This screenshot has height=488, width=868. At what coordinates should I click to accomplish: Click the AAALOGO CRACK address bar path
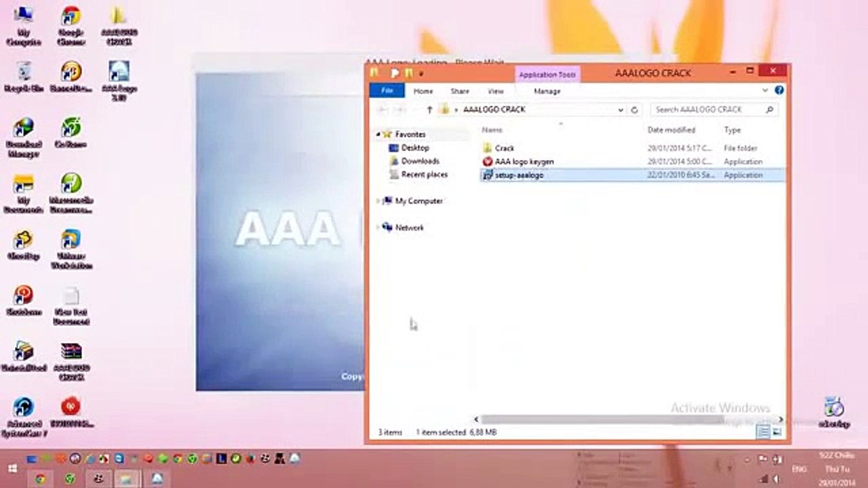click(494, 109)
